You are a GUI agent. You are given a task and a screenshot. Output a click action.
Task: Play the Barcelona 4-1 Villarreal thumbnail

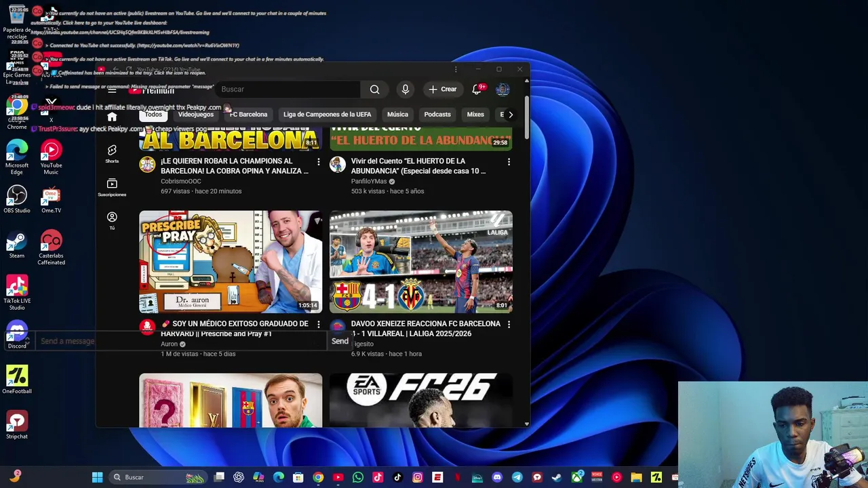pyautogui.click(x=421, y=262)
